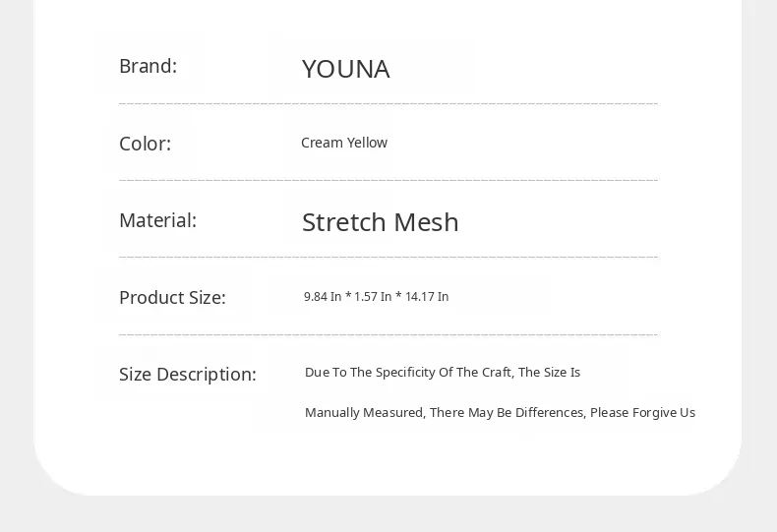Click the 14.17 In dimension value

(427, 297)
